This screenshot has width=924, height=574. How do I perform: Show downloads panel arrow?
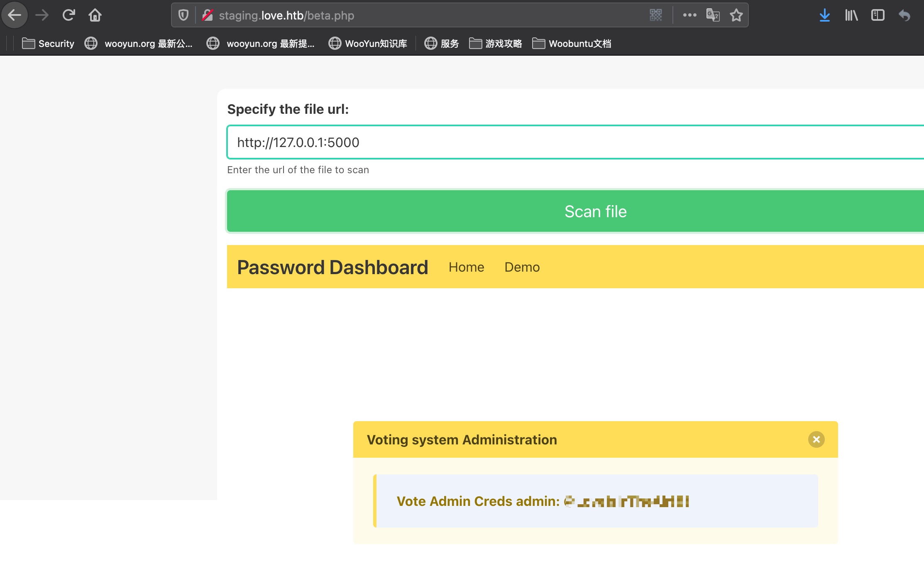[x=824, y=15]
